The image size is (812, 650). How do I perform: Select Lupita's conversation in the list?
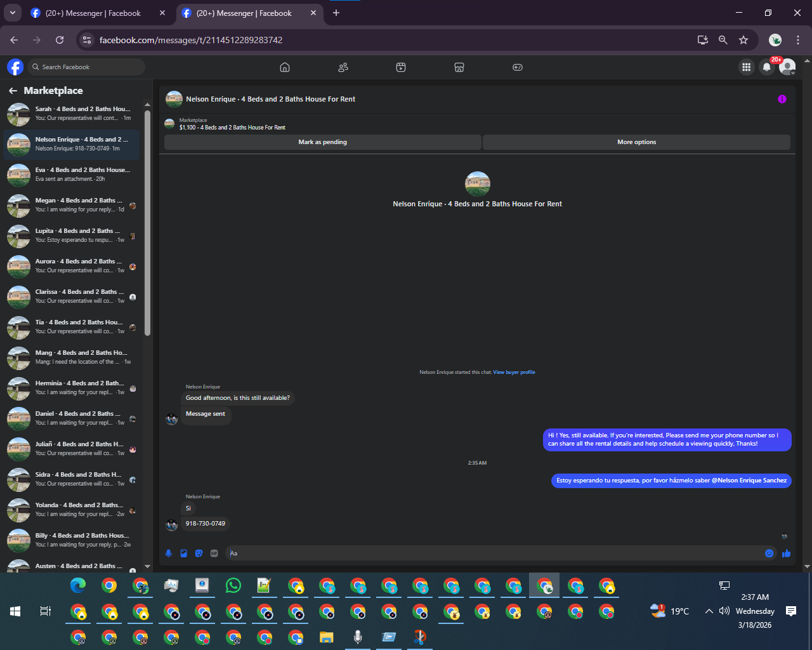click(71, 236)
